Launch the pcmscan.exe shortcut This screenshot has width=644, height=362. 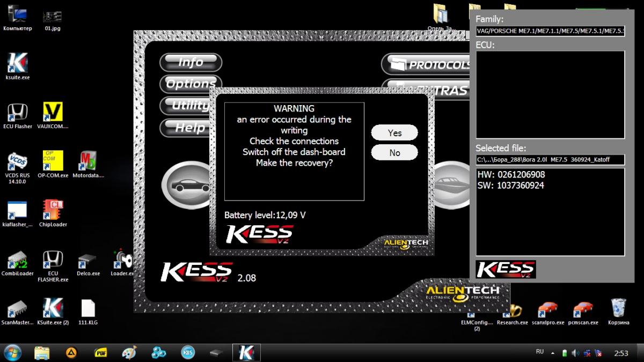[583, 314]
